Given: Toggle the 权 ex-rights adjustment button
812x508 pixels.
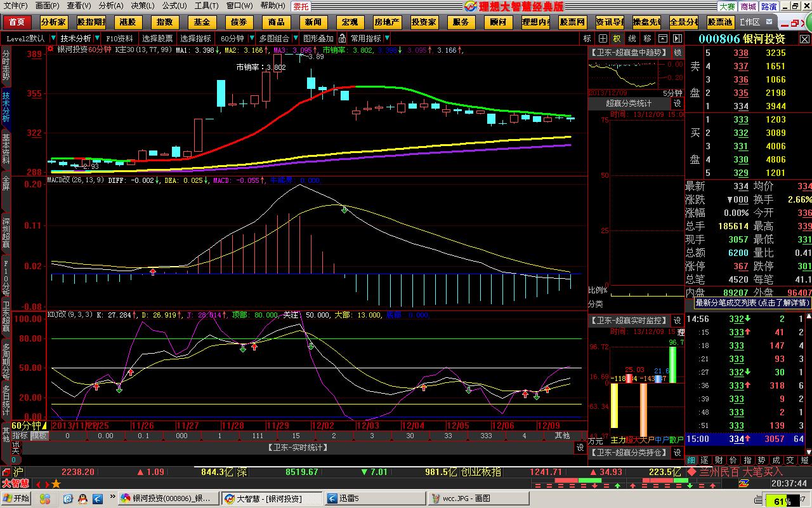Looking at the screenshot, I should [x=617, y=38].
